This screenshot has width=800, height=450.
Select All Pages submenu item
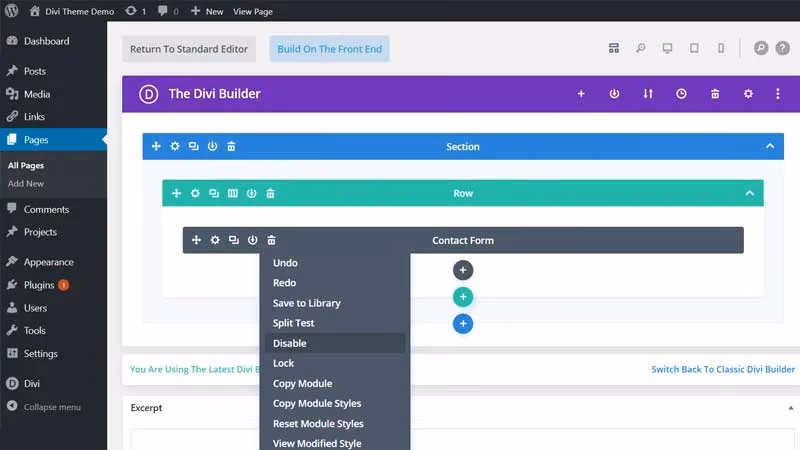click(x=26, y=165)
